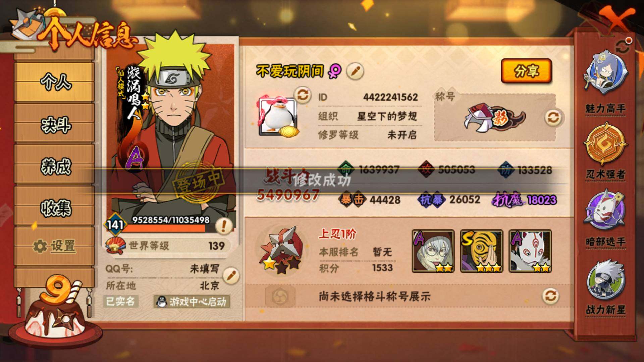
Task: Open the 暗部选手 mask icon
Action: 606,217
